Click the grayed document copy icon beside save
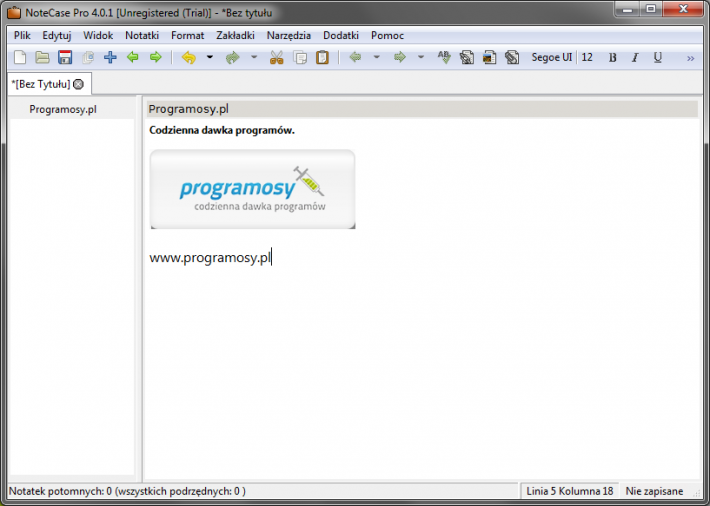Screen dimensions: 710x506 click(x=88, y=58)
